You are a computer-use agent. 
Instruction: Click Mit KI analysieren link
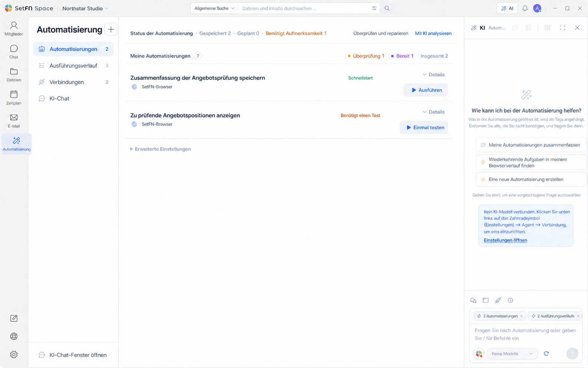pos(433,33)
